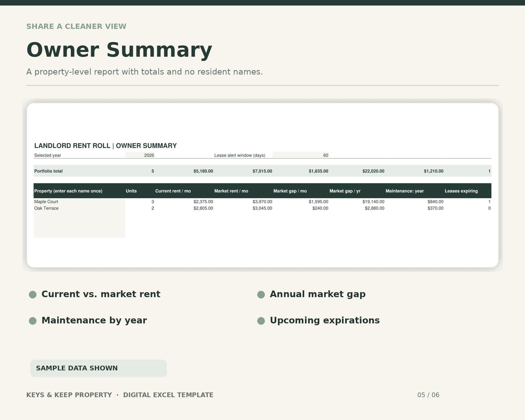Click the 'Lease alert window (days)' label
Image resolution: width=525 pixels, height=420 pixels.
240,155
